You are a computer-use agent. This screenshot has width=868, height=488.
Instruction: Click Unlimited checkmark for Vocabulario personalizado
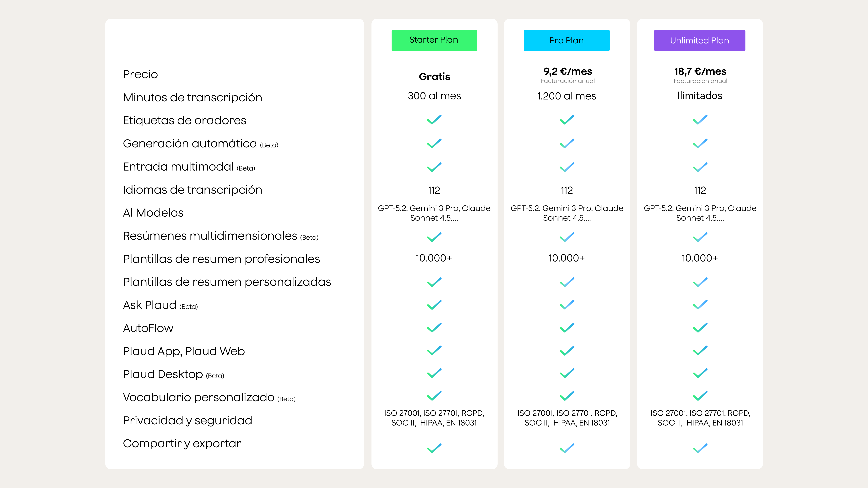pos(700,396)
